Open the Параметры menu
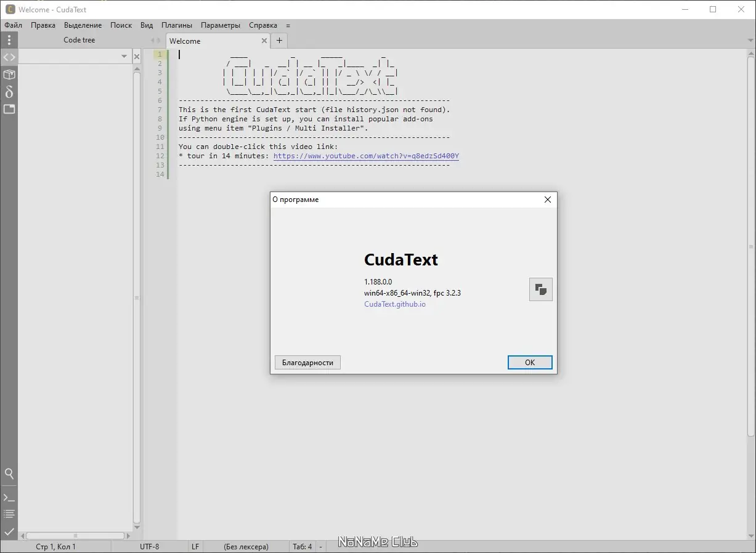 coord(221,25)
